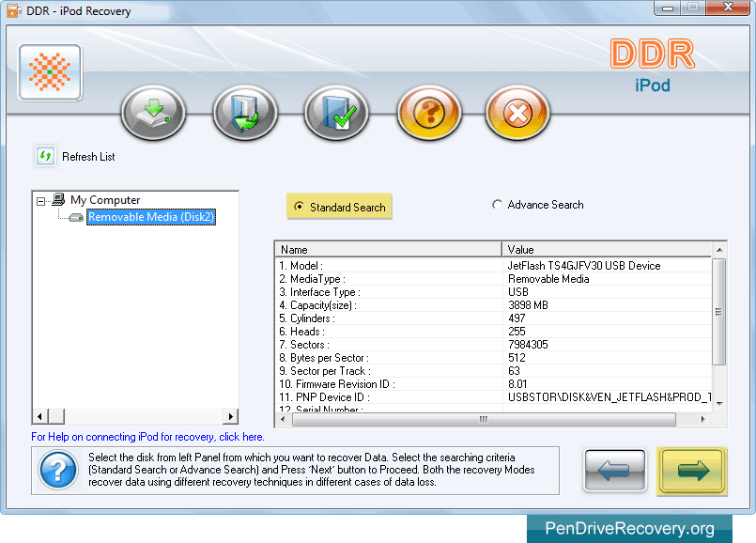756x543 pixels.
Task: Click the DDR iPod Recovery title bar icon
Action: click(13, 10)
